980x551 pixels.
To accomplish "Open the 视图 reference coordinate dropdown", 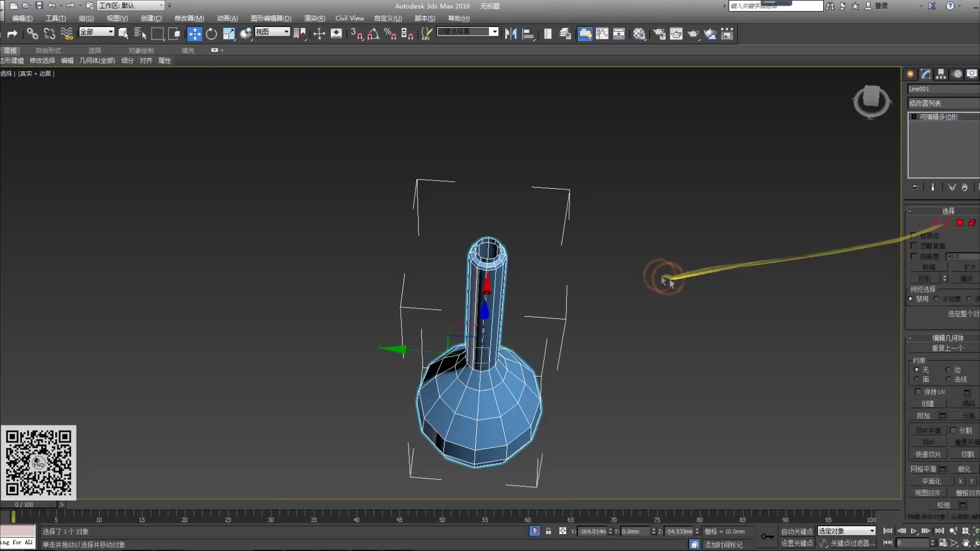I will (272, 32).
